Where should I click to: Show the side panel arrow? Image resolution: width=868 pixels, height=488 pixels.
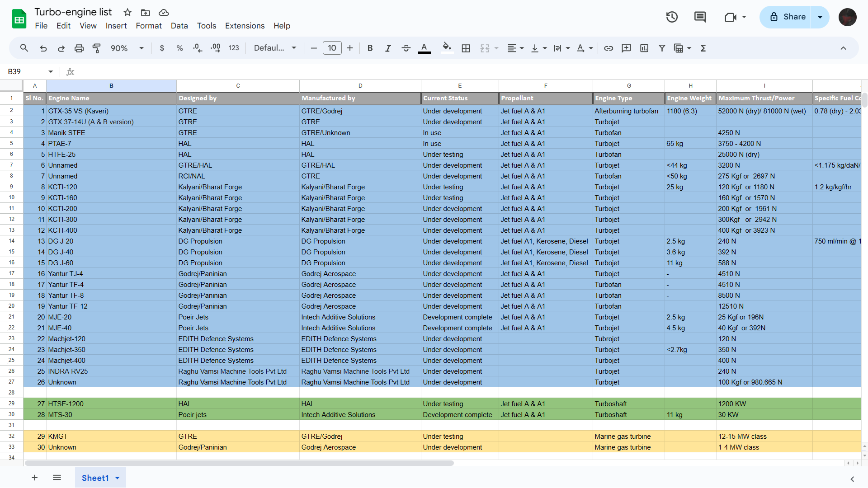[852, 479]
